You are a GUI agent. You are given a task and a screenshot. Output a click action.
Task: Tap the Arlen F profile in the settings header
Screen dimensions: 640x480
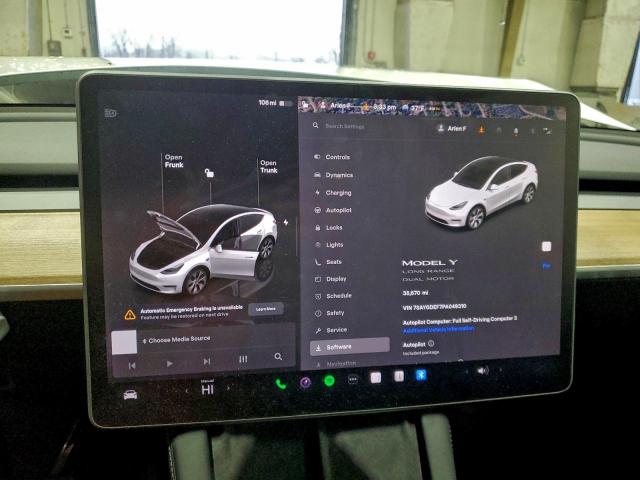[451, 129]
